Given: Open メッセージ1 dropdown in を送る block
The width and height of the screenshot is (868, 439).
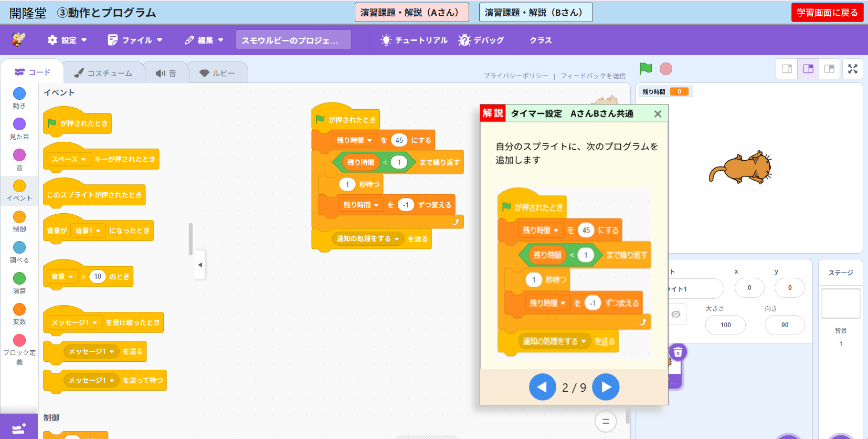Looking at the screenshot, I should pos(92,351).
